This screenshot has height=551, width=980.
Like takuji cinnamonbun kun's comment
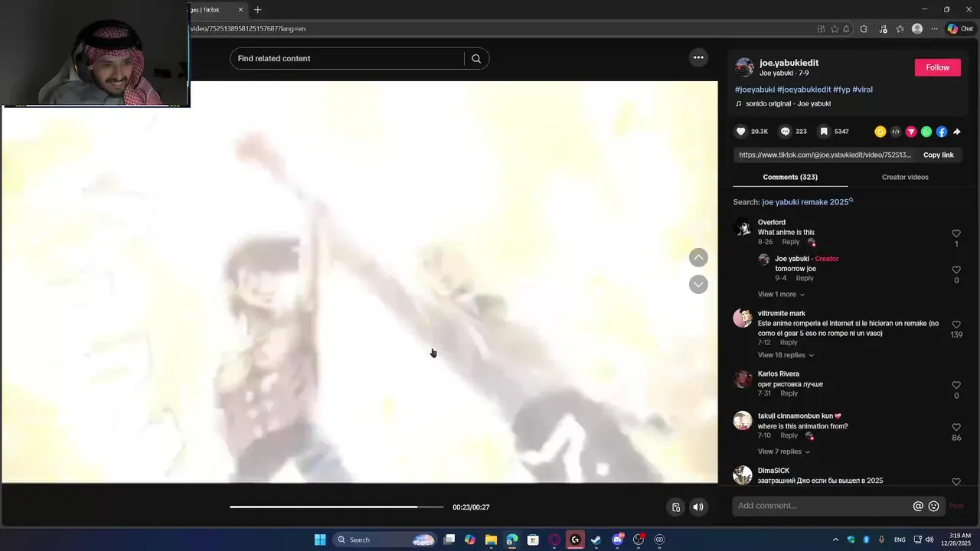click(x=956, y=427)
